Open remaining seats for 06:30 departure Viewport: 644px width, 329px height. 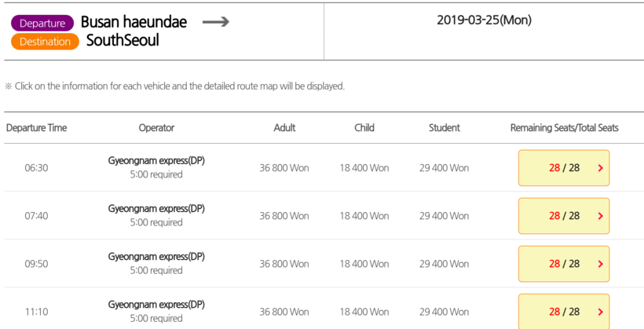click(563, 168)
